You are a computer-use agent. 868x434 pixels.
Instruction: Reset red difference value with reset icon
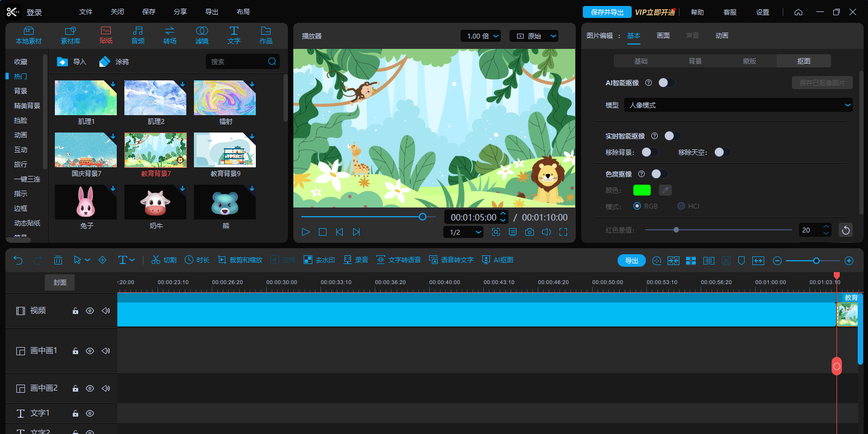(846, 230)
